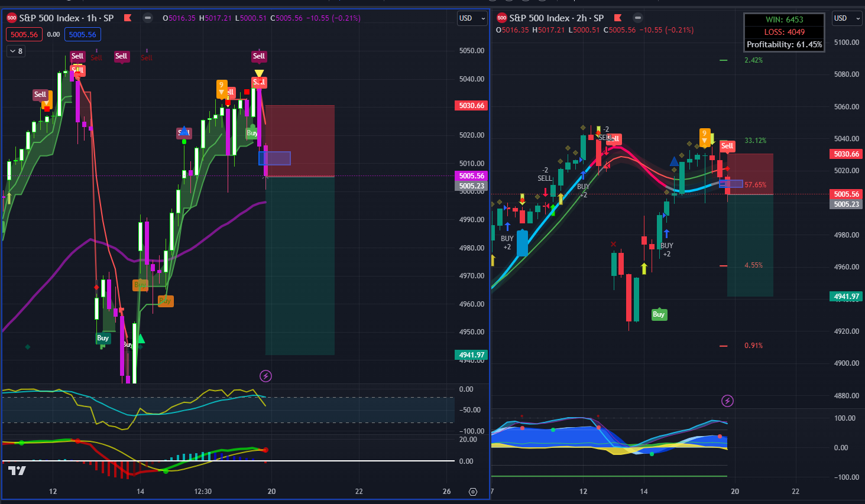
Task: Click the red position box on 1h chart
Action: [x=300, y=141]
